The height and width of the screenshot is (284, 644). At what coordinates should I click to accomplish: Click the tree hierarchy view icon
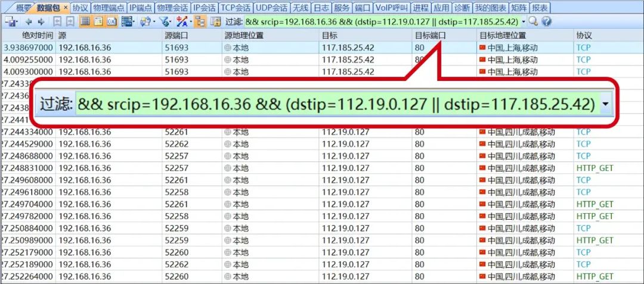click(x=199, y=21)
